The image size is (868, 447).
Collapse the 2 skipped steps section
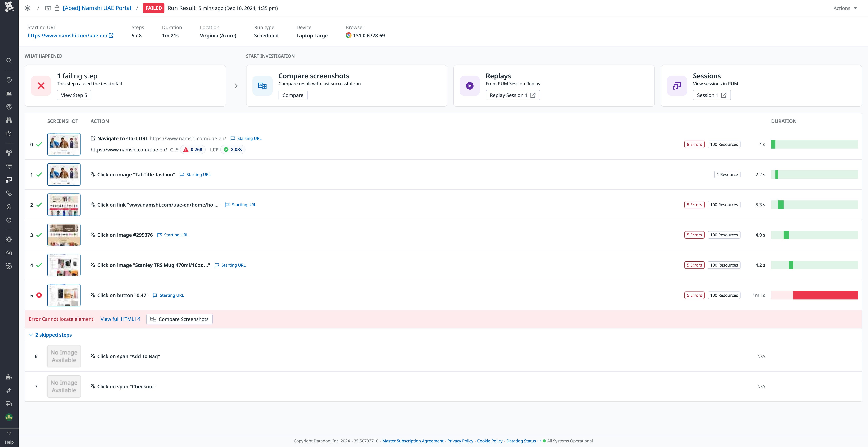pyautogui.click(x=31, y=335)
